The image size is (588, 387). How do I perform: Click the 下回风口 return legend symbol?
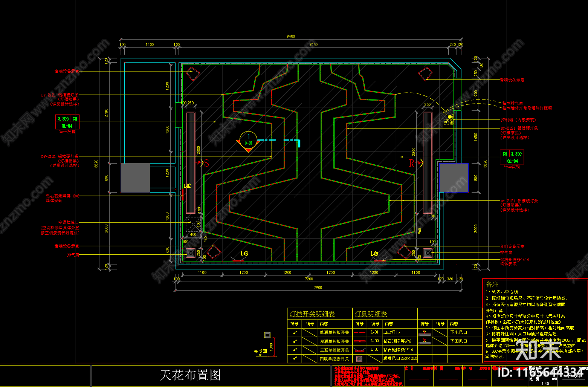(425, 341)
